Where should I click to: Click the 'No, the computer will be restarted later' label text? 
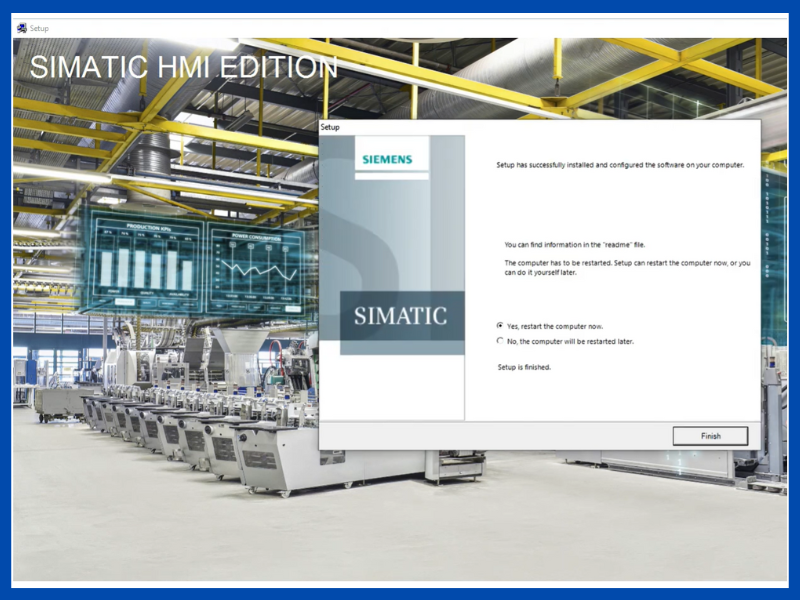[570, 341]
